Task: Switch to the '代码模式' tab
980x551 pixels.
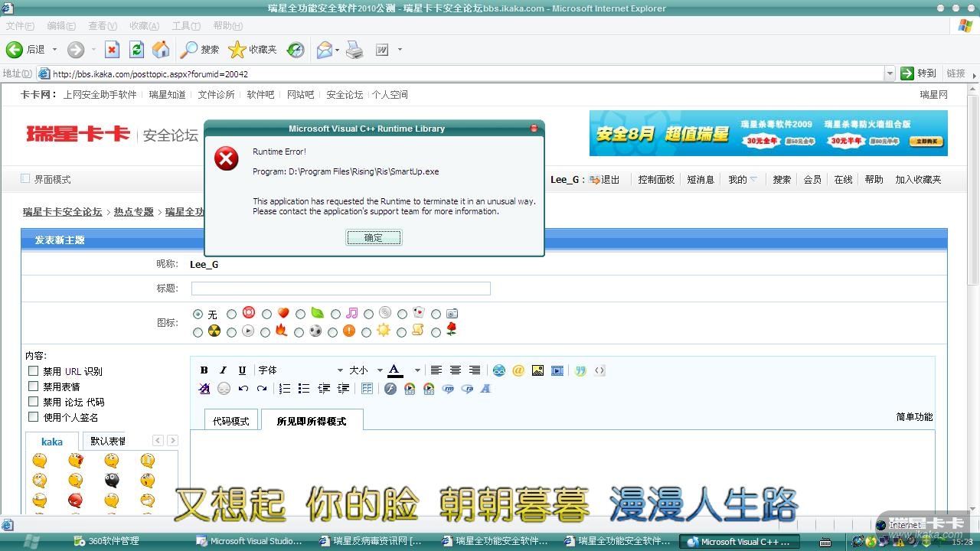Action: pos(231,420)
